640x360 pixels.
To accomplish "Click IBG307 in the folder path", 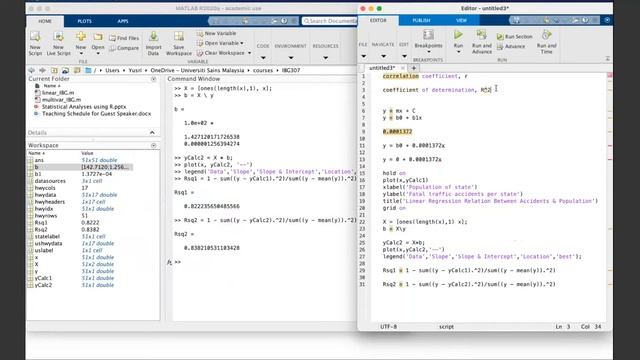I will (x=291, y=70).
